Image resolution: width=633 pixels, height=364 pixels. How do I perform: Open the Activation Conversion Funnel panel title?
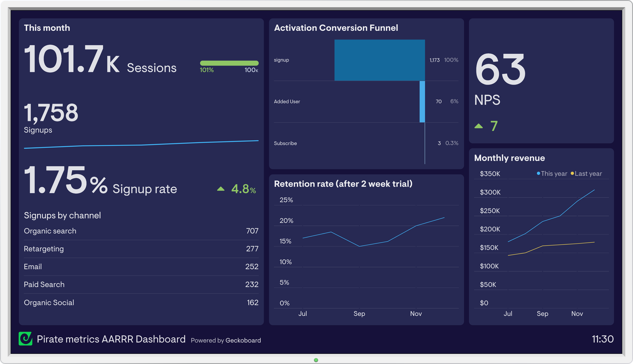click(x=336, y=28)
